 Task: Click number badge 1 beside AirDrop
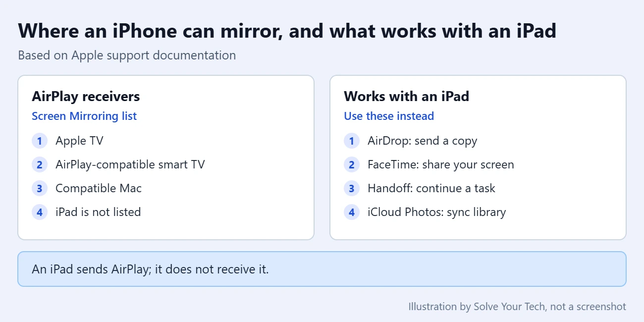pos(352,141)
